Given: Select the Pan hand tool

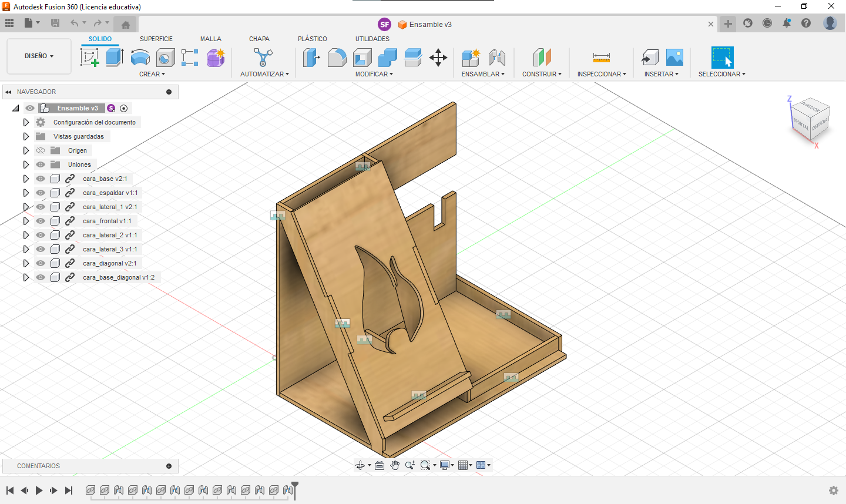Looking at the screenshot, I should click(395, 465).
